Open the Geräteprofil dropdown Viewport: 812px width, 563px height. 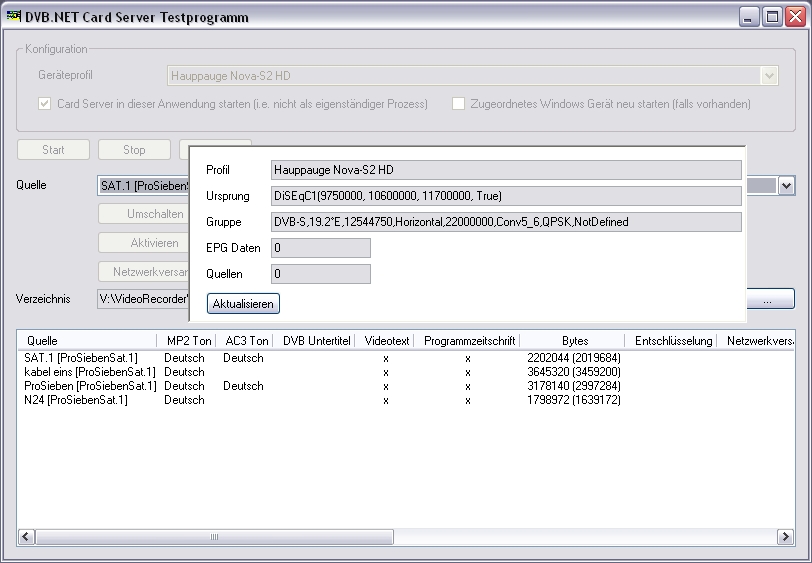pyautogui.click(x=769, y=75)
